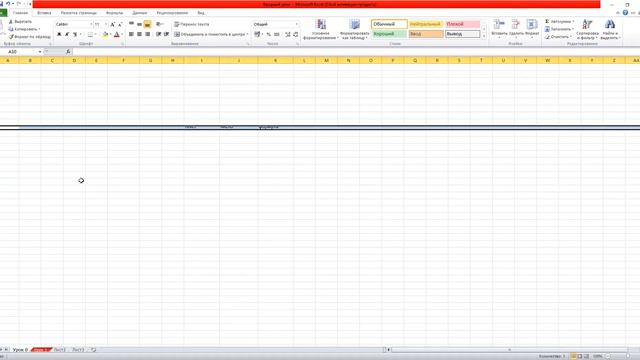640x360 pixels.
Task: Open the font size combo box
Action: (x=101, y=24)
